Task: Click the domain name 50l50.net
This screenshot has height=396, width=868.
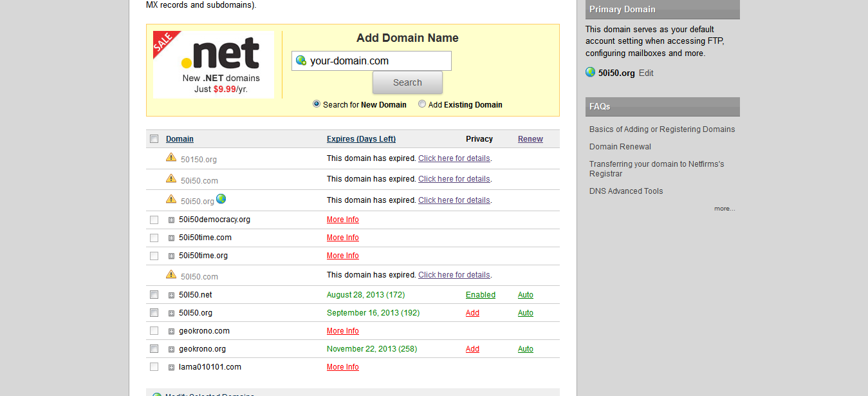Action: coord(196,295)
